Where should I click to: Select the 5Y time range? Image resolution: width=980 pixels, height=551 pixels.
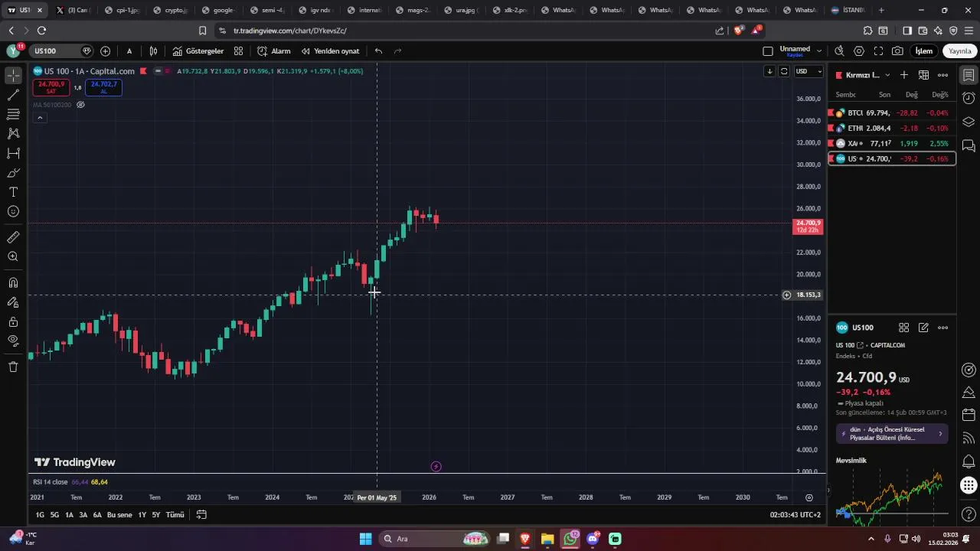click(156, 515)
